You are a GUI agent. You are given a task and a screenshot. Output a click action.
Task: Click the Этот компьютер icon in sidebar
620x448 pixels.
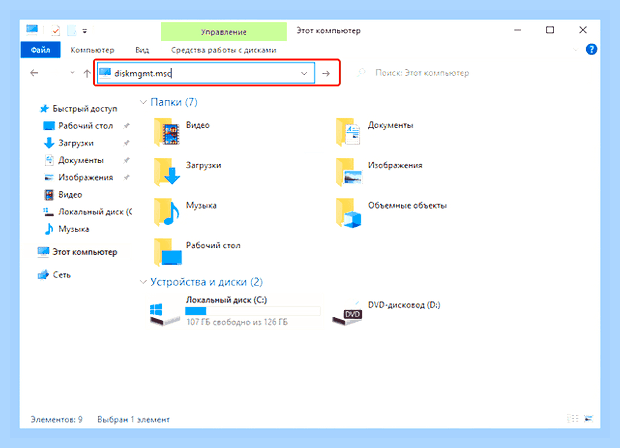pyautogui.click(x=43, y=252)
